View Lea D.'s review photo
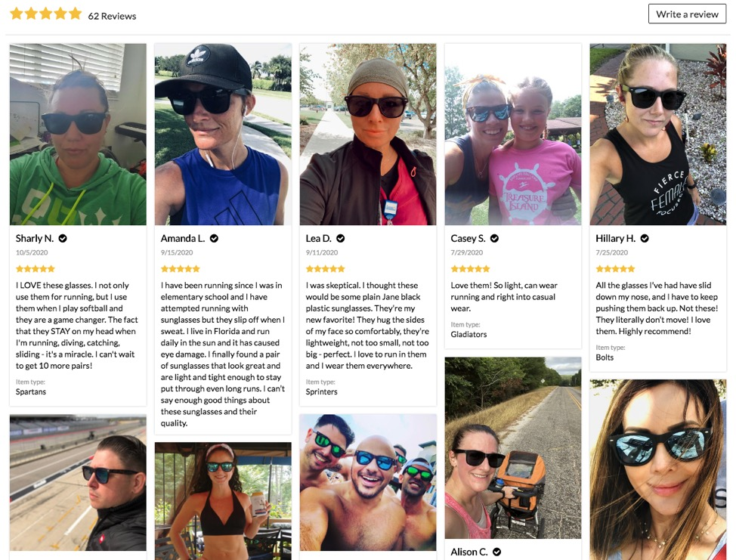The width and height of the screenshot is (736, 560). [x=368, y=135]
